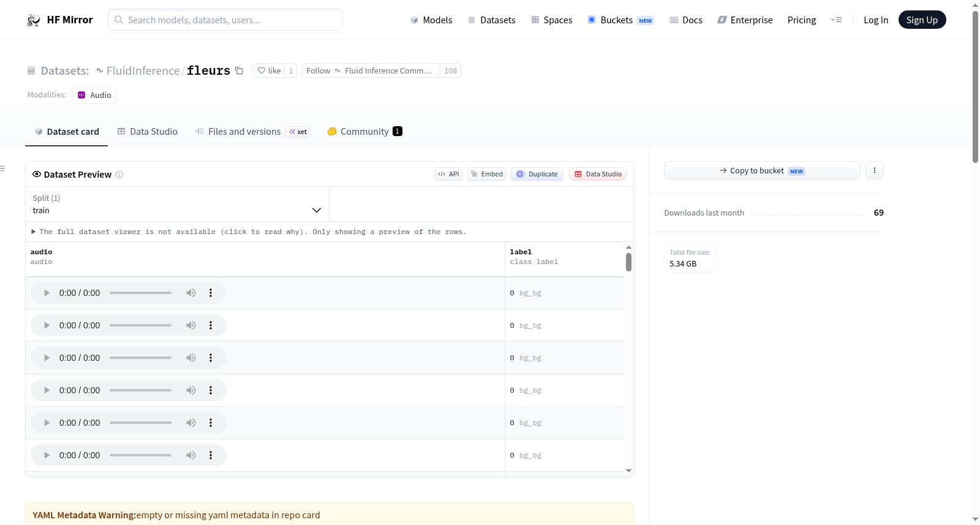Click the Duplicate button
This screenshot has height=525, width=980.
537,175
